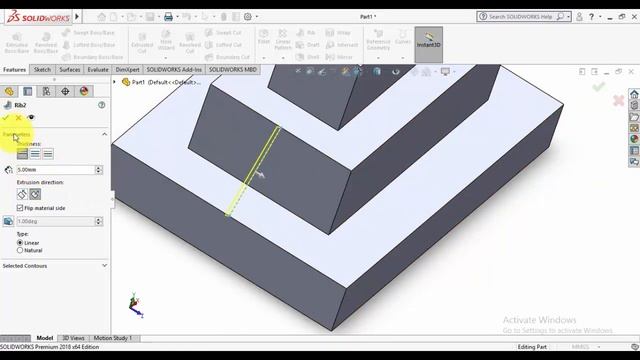Switch to the DimXpert tab
Screen dimensions: 640x360
(x=127, y=70)
